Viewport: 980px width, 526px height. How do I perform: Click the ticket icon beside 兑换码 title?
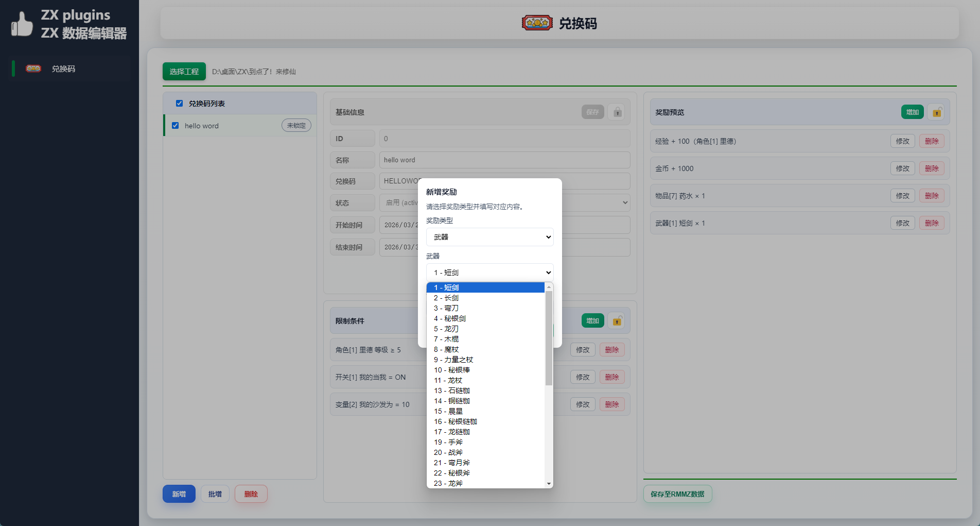pos(537,23)
